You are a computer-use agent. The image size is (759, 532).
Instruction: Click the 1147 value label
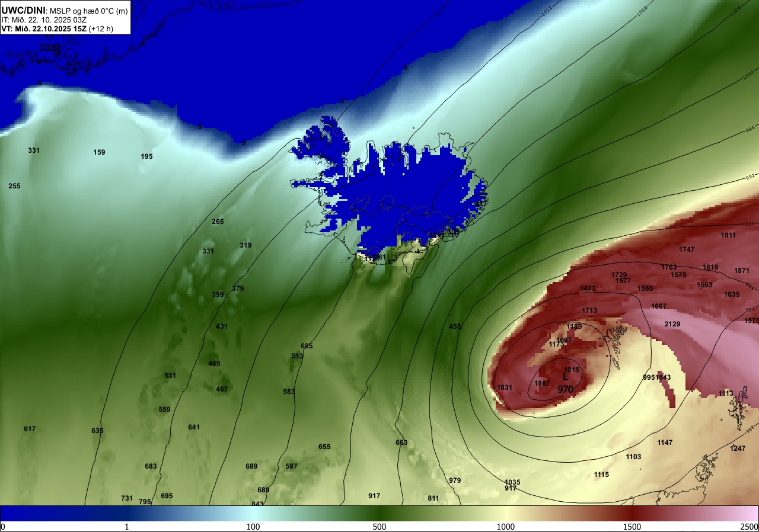[665, 443]
